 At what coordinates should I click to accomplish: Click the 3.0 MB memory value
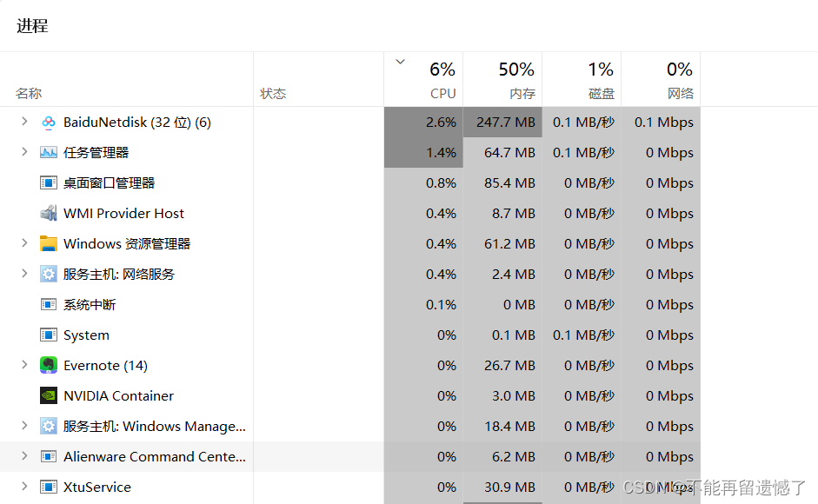point(514,395)
